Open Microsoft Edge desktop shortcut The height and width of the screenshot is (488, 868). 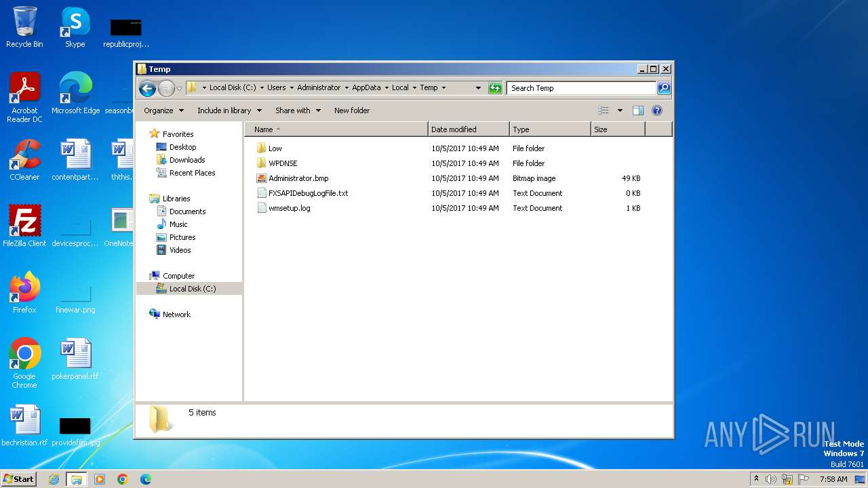point(75,94)
